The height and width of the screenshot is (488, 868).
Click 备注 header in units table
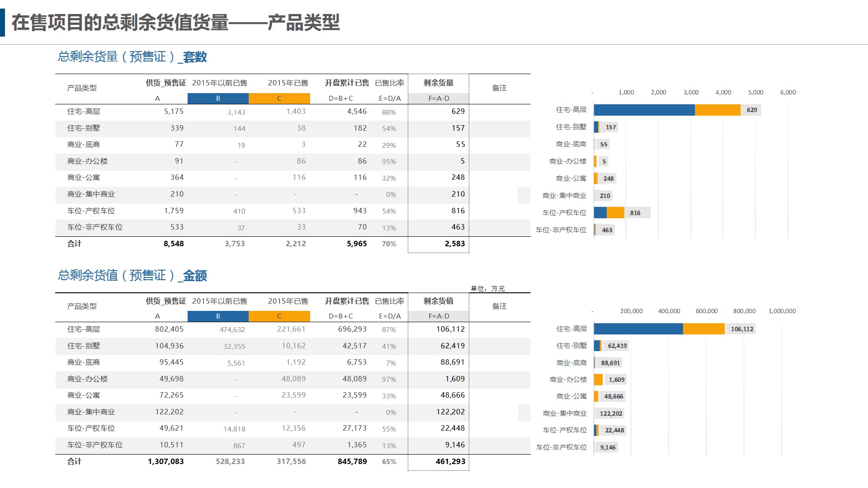pos(499,88)
